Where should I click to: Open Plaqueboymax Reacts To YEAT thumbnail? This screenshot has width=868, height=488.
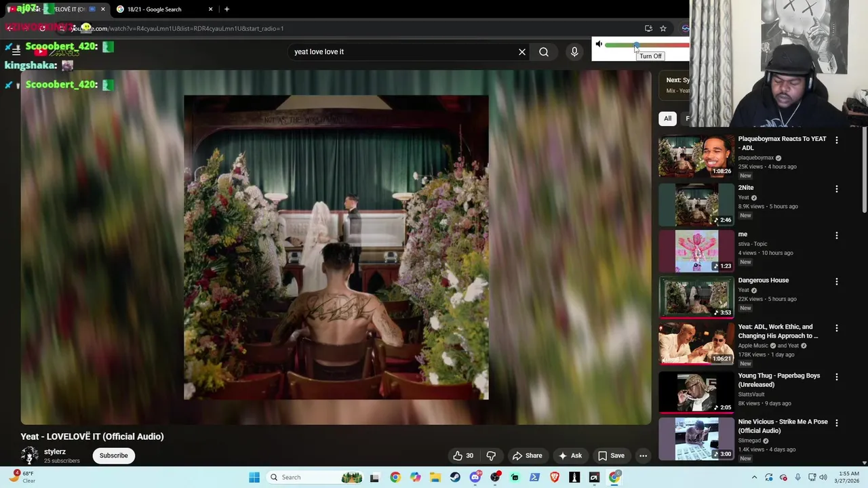pyautogui.click(x=696, y=156)
